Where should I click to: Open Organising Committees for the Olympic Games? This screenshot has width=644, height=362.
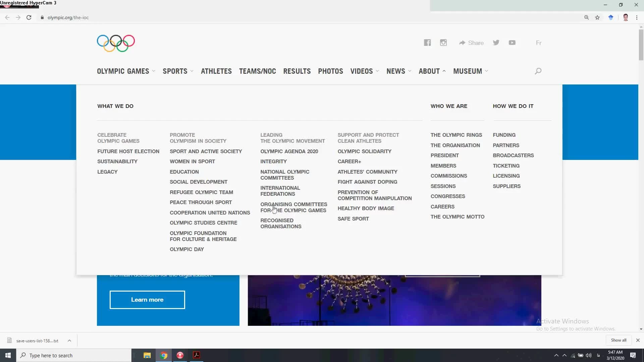pyautogui.click(x=293, y=207)
